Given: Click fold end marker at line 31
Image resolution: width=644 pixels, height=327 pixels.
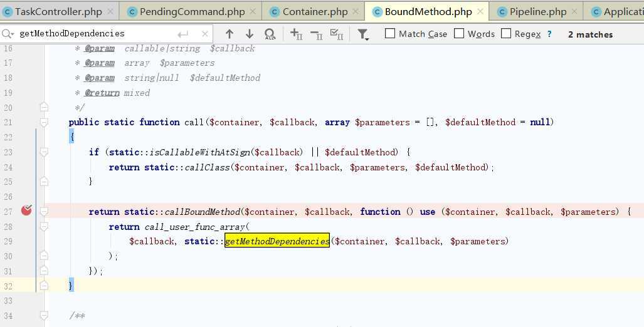Looking at the screenshot, I should click(x=44, y=271).
